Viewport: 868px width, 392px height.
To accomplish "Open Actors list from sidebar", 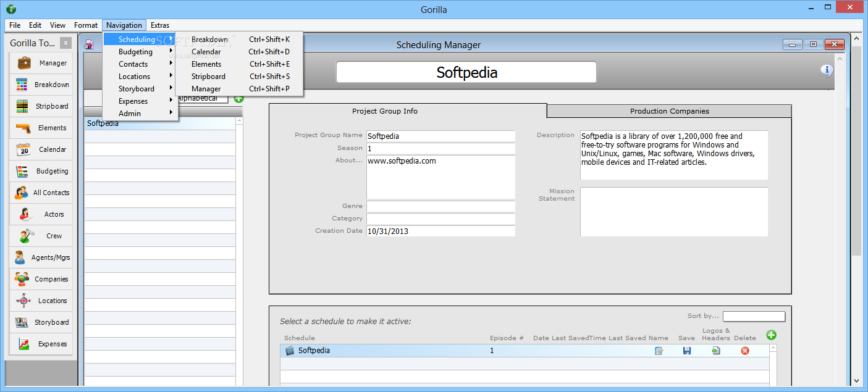I will 41,214.
